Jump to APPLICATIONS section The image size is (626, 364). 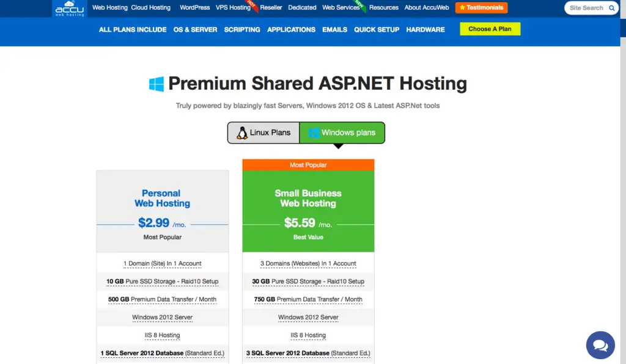click(x=291, y=29)
